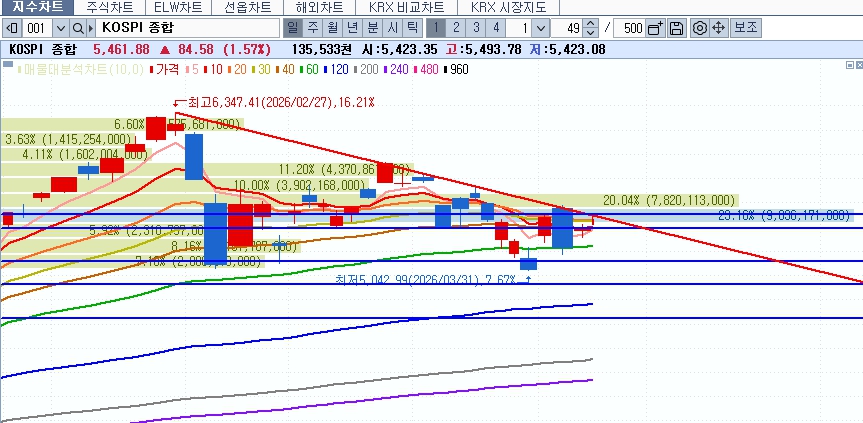Expand the interval value dropdown showing 1
863x423 pixels.
(541, 28)
